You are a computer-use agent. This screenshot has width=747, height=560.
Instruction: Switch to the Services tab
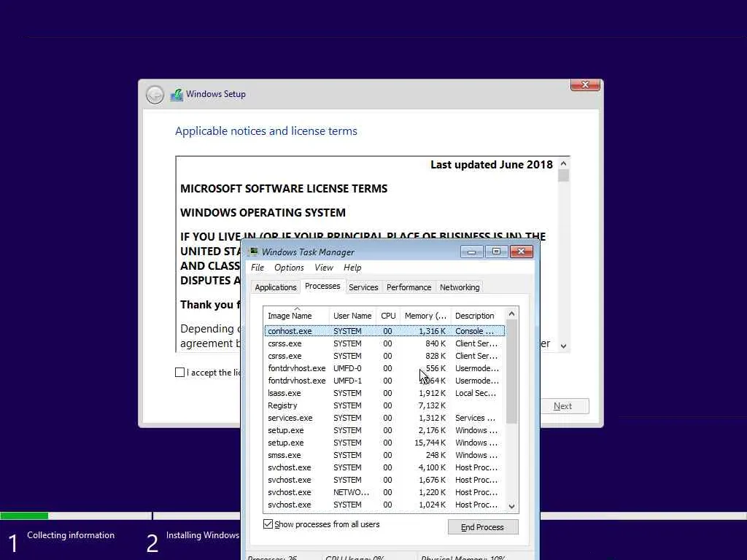click(x=363, y=287)
